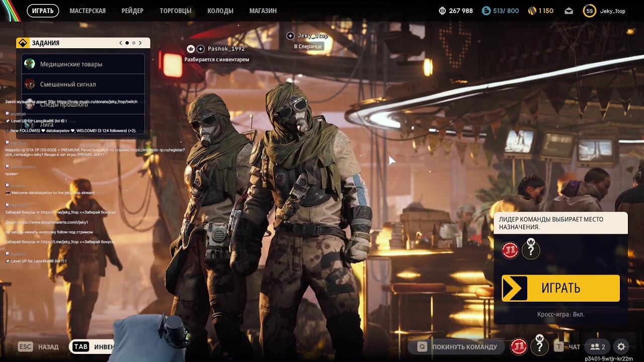Open the ИГРАТЬ tab in top navigation
644x362 pixels.
pyautogui.click(x=43, y=11)
